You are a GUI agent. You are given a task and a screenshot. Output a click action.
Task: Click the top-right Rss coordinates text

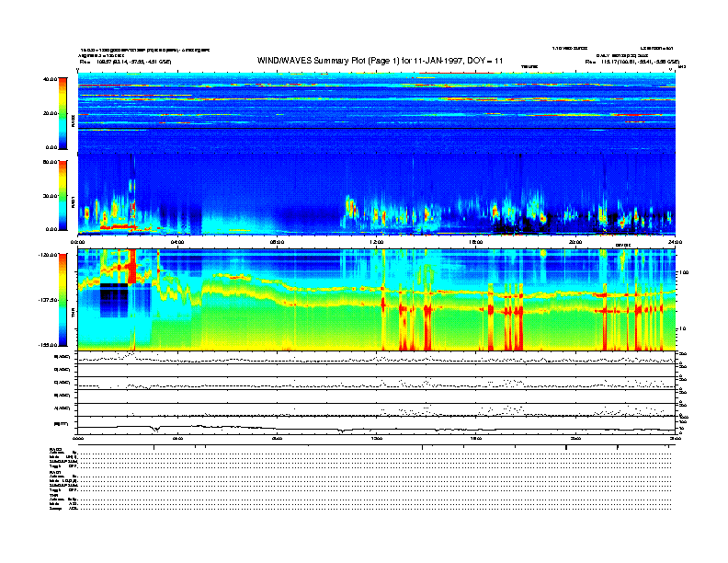[x=632, y=62]
